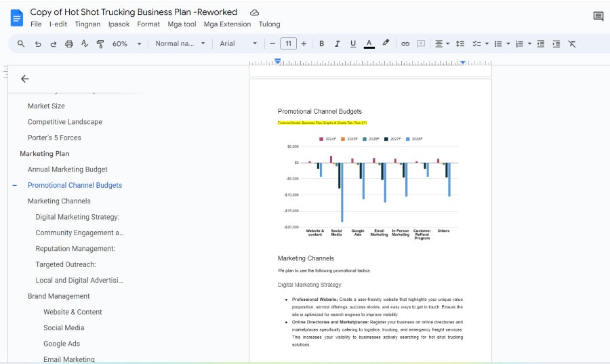
Task: Go to Local and Digital Advertising item
Action: 79,281
